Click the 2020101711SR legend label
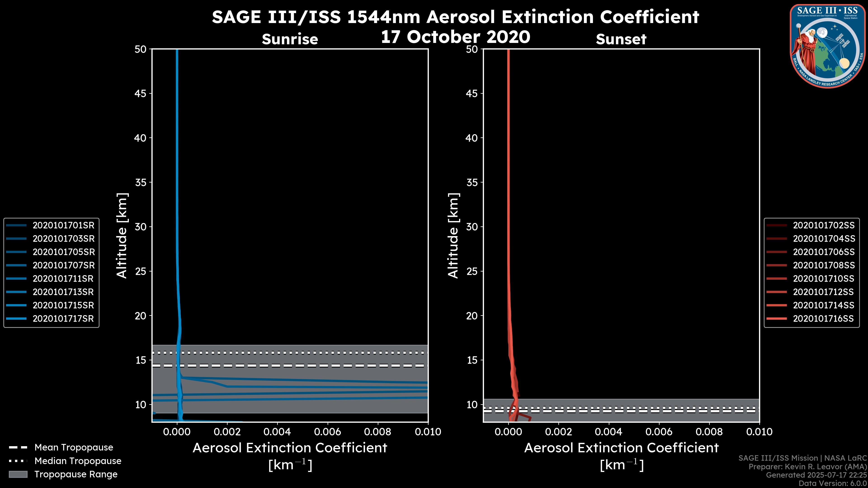This screenshot has width=868, height=488. tap(63, 279)
